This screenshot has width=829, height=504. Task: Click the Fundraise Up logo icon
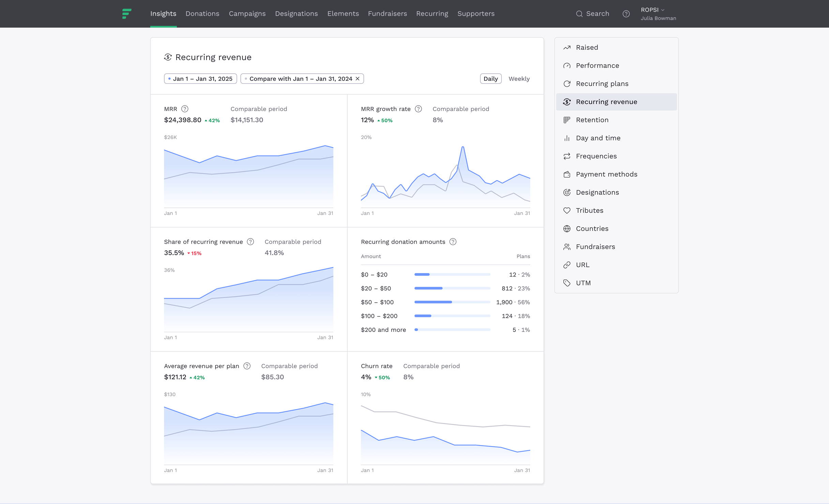(x=127, y=14)
